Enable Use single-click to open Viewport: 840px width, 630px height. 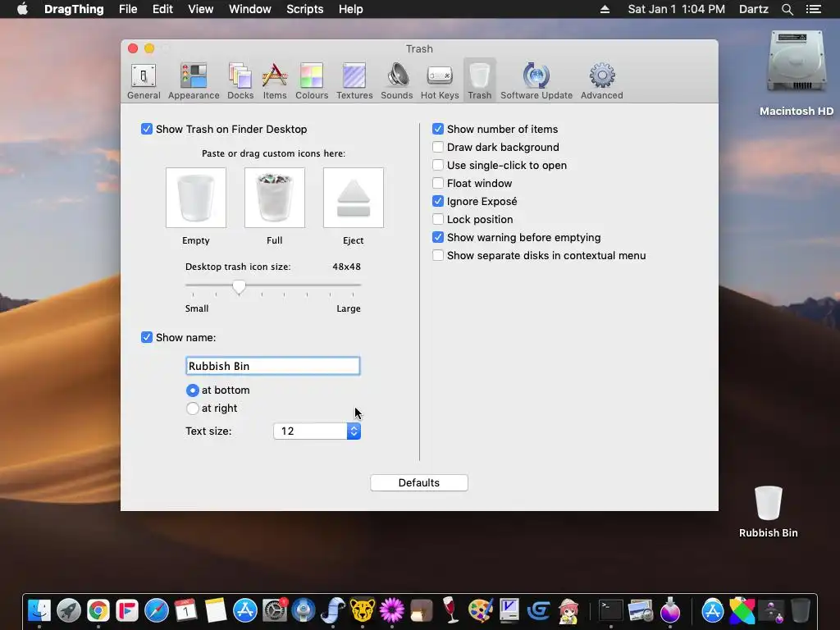tap(438, 165)
